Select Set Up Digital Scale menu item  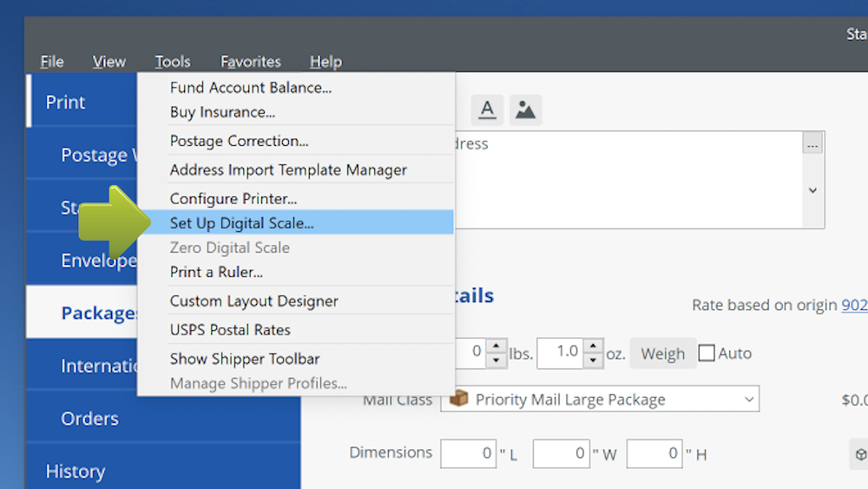click(x=242, y=223)
